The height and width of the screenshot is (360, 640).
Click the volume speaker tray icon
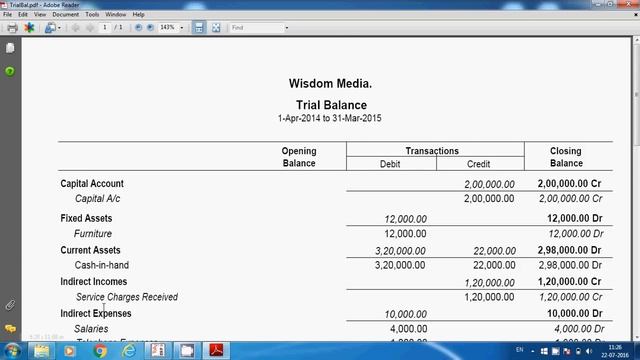tap(589, 351)
